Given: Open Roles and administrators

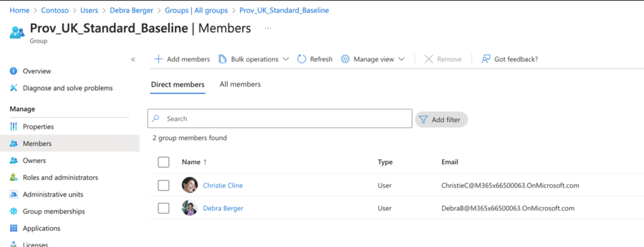Looking at the screenshot, I should click(60, 177).
